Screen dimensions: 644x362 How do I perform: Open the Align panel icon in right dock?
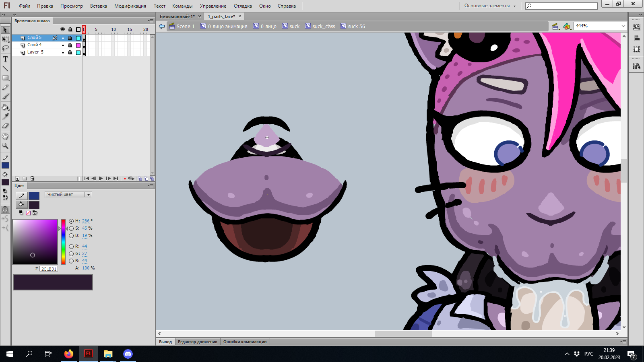click(636, 38)
